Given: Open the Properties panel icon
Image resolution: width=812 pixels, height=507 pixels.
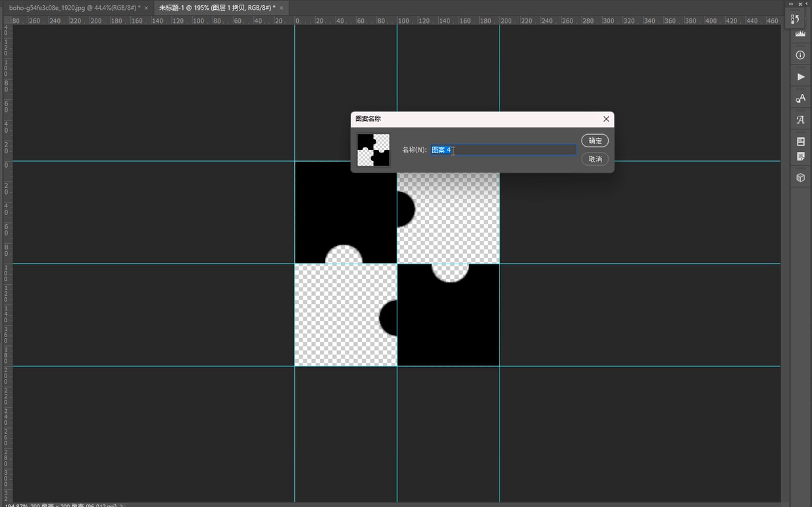Looking at the screenshot, I should click(800, 141).
